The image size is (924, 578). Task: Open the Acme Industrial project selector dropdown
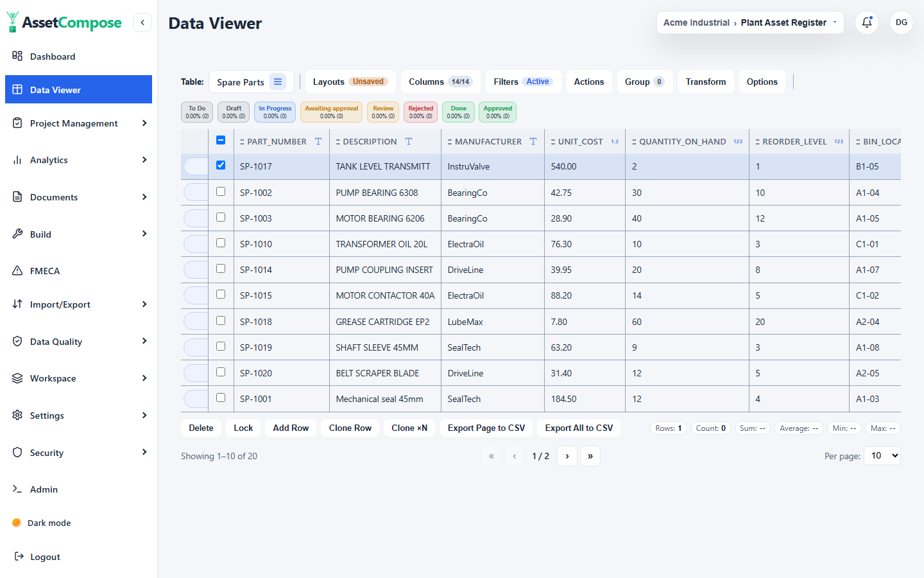(750, 22)
